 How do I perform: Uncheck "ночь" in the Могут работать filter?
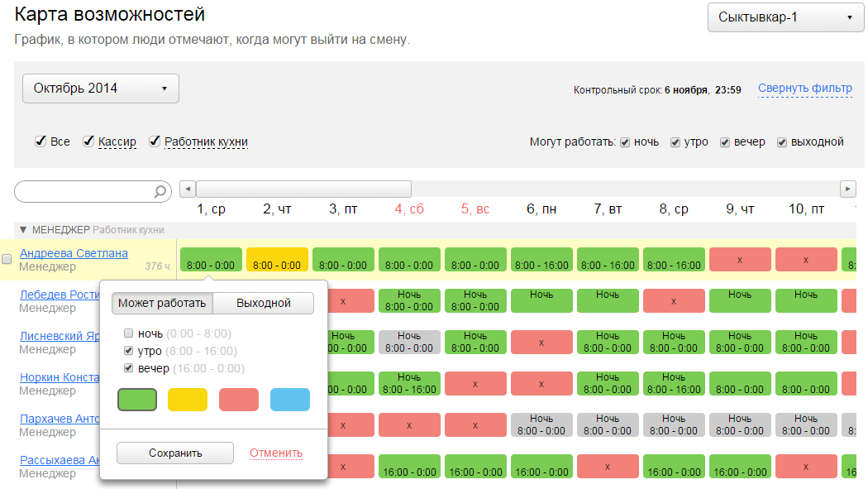[625, 142]
